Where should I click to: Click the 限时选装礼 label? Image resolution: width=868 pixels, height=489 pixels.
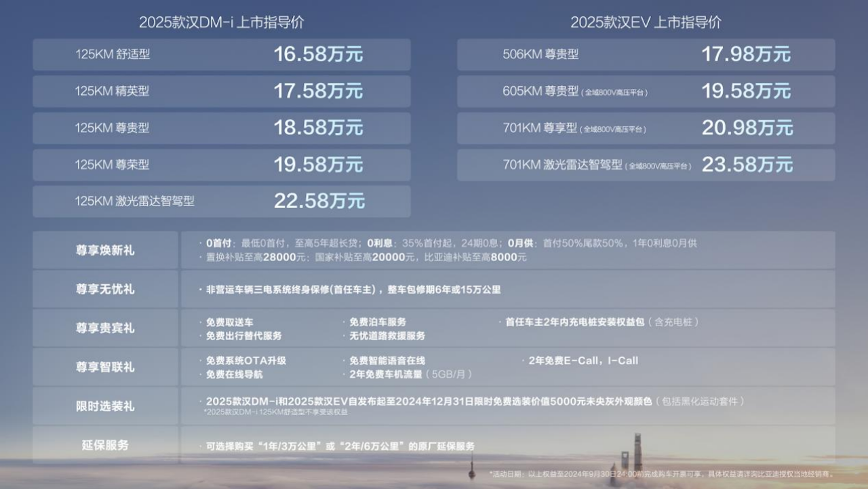pyautogui.click(x=105, y=406)
